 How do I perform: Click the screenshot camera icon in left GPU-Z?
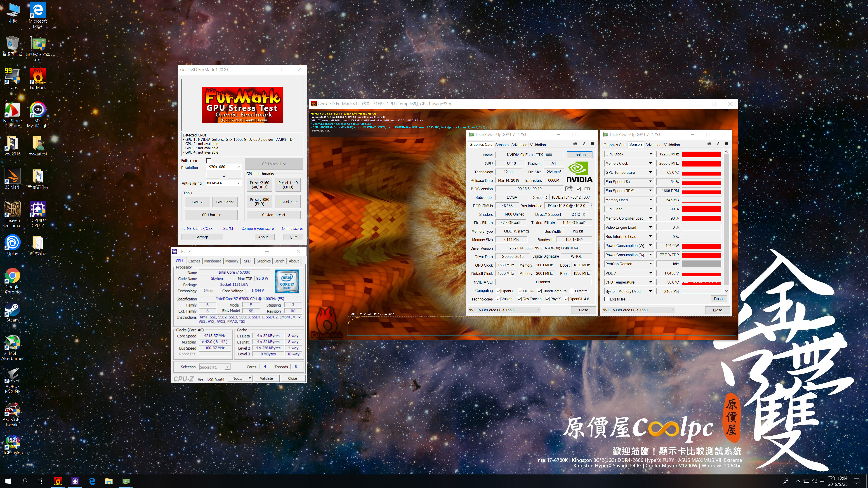pos(575,144)
